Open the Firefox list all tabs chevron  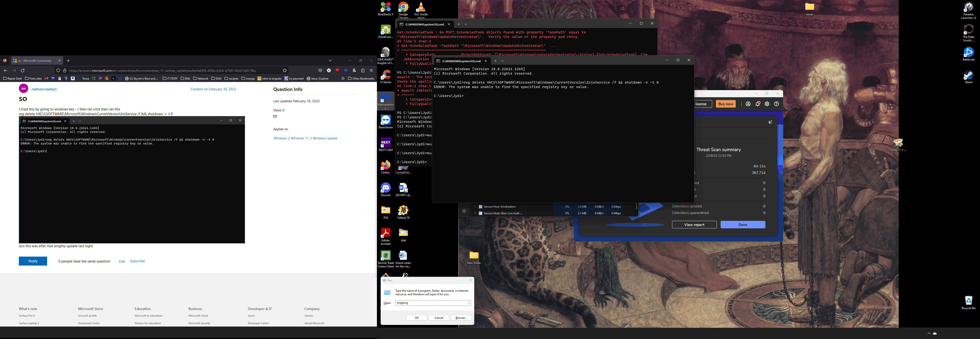(330, 61)
